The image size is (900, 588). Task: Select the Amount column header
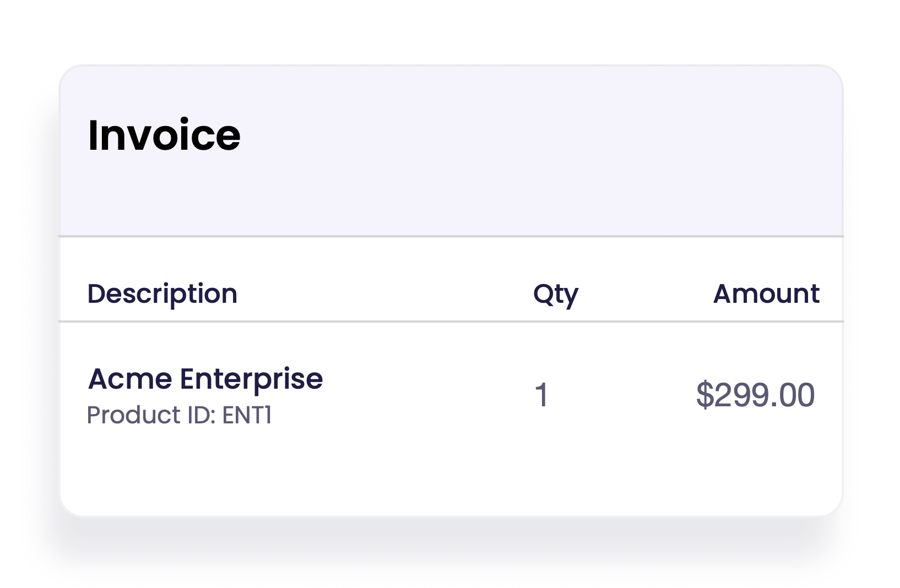tap(766, 293)
